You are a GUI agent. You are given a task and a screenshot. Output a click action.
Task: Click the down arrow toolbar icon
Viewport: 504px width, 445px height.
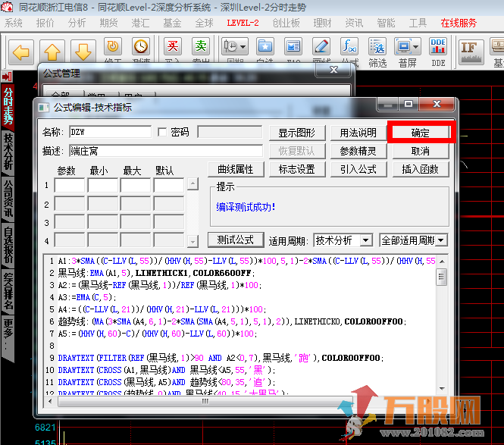point(83,52)
